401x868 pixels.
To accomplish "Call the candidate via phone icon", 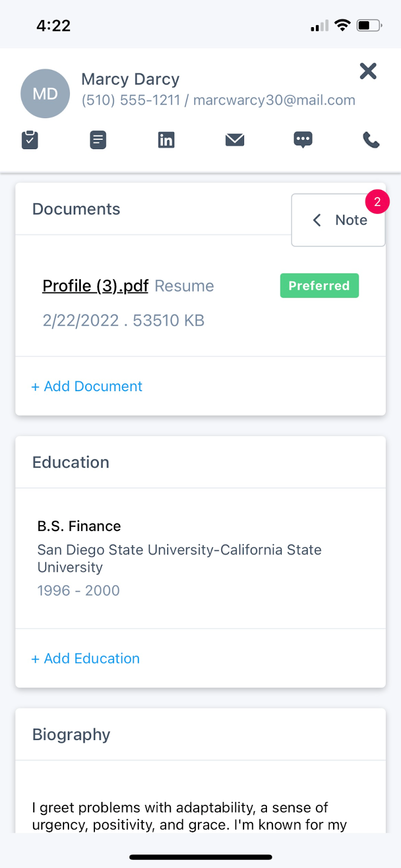I will (x=371, y=141).
